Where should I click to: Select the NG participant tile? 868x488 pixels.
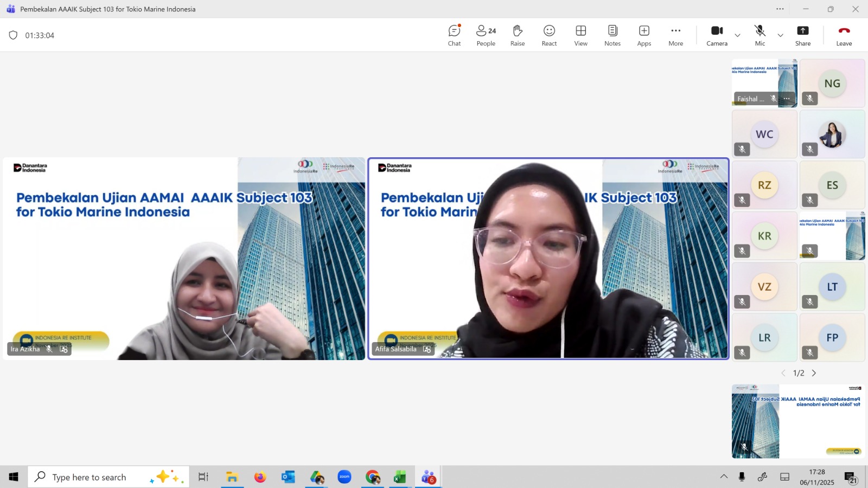(x=832, y=83)
